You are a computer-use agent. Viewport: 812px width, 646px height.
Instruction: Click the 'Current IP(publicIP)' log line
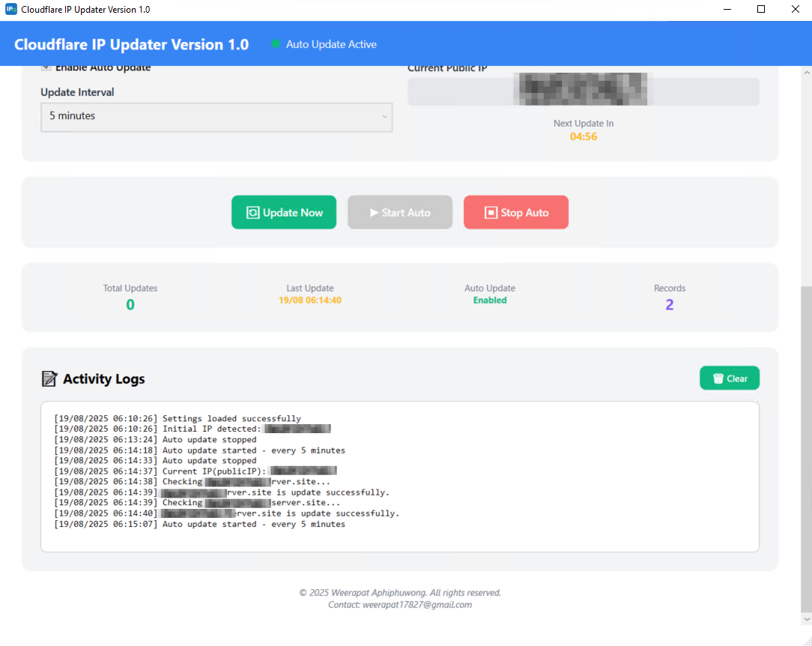(196, 471)
